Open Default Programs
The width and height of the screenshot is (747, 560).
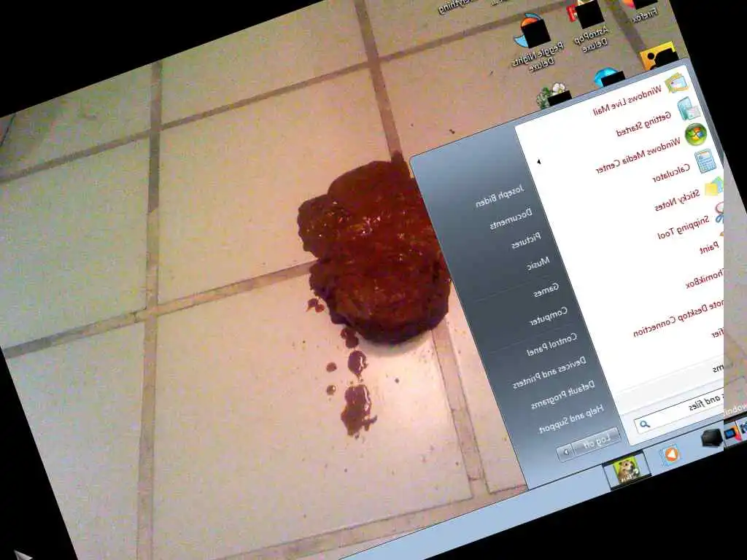tap(563, 394)
